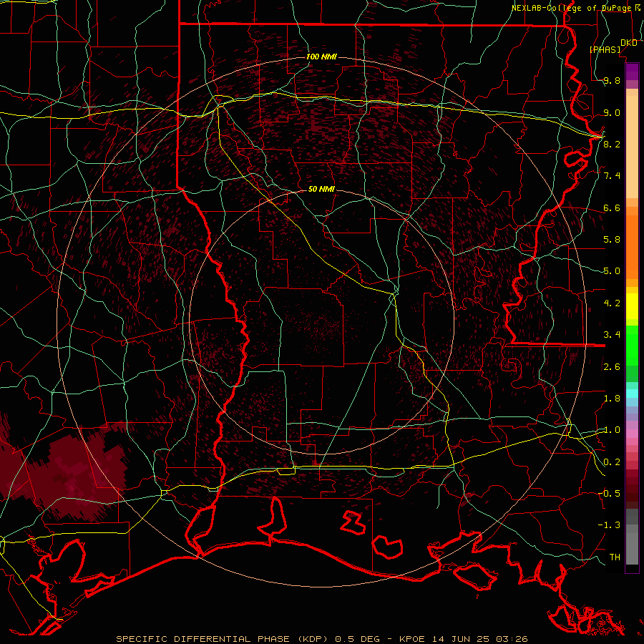Click the TH threshold label on the scale
This screenshot has width=644, height=644.
point(615,557)
